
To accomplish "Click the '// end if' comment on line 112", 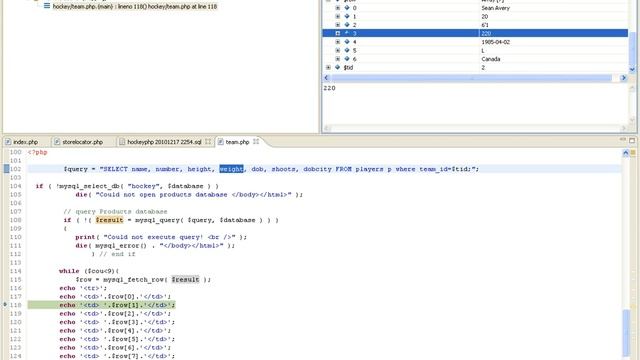I will click(118, 254).
